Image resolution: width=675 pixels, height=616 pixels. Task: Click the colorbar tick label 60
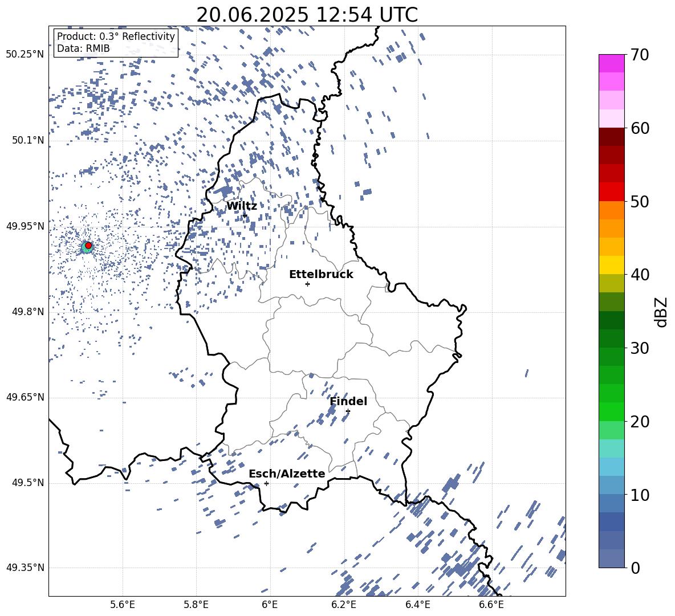(x=640, y=128)
